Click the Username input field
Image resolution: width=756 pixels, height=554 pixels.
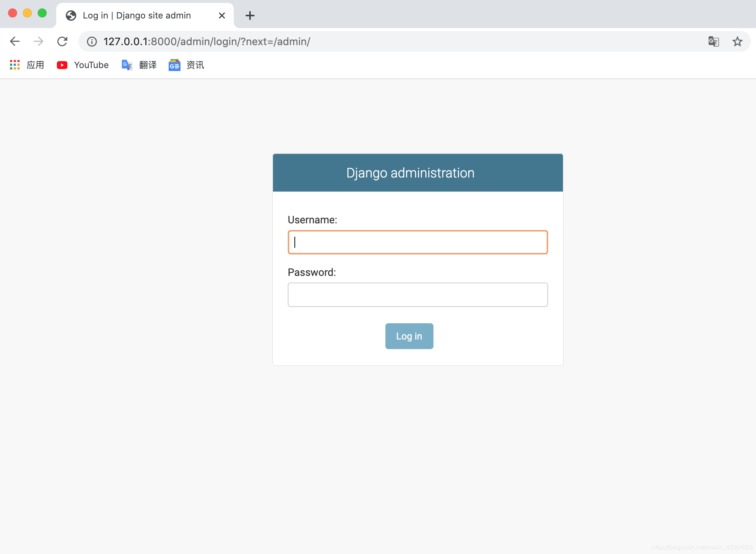click(417, 242)
